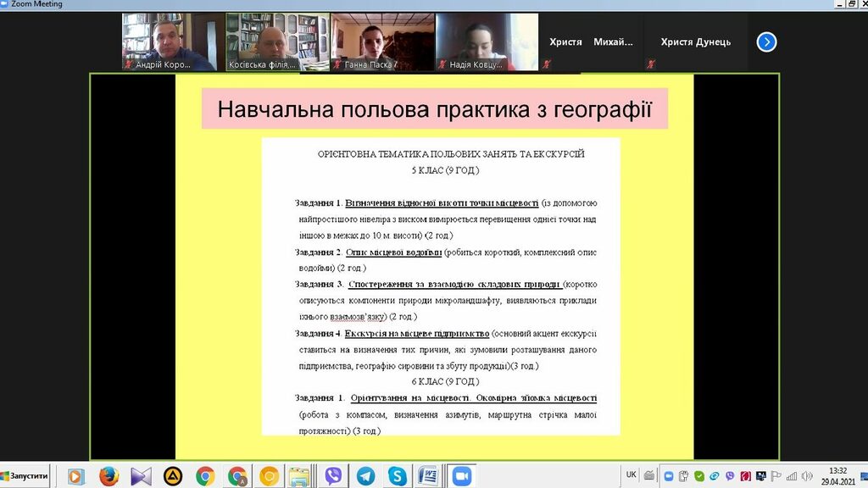This screenshot has height=488, width=868.
Task: Open Visual Studio from the taskbar
Action: click(x=141, y=476)
